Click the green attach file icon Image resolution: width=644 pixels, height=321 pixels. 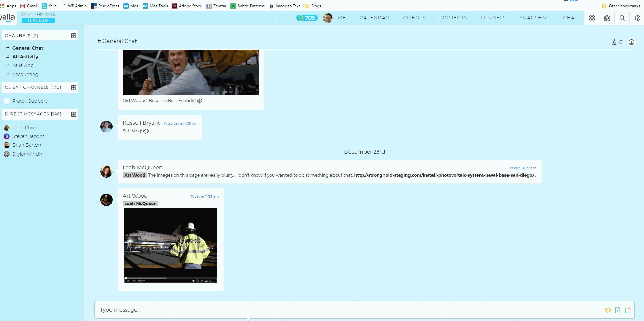pos(618,310)
